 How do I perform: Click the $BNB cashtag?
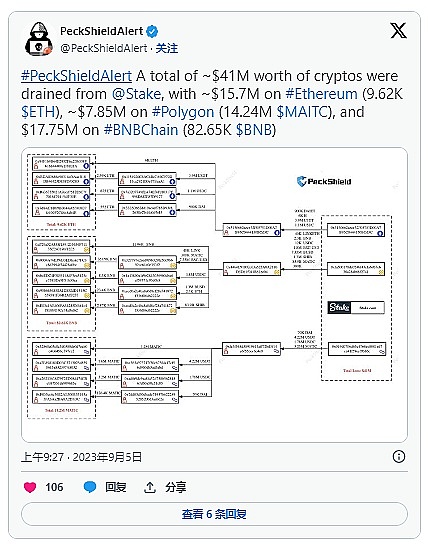(x=254, y=130)
